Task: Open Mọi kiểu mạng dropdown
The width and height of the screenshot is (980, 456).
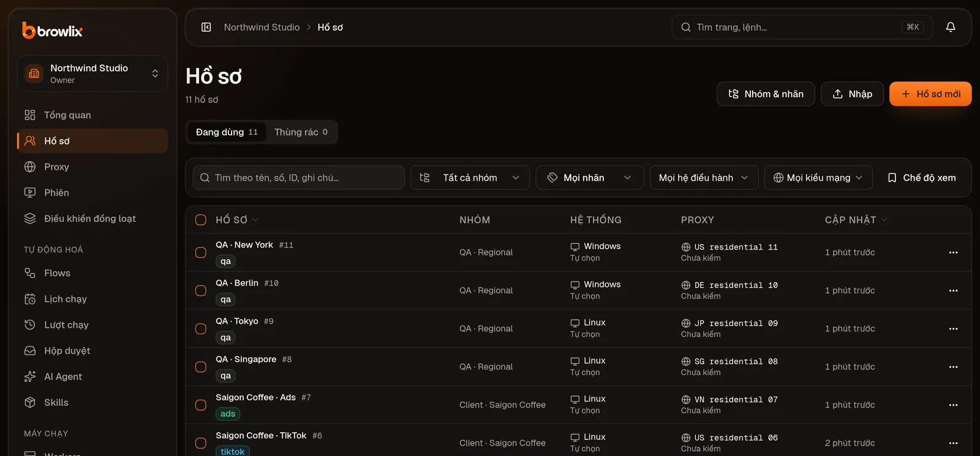Action: tap(818, 178)
